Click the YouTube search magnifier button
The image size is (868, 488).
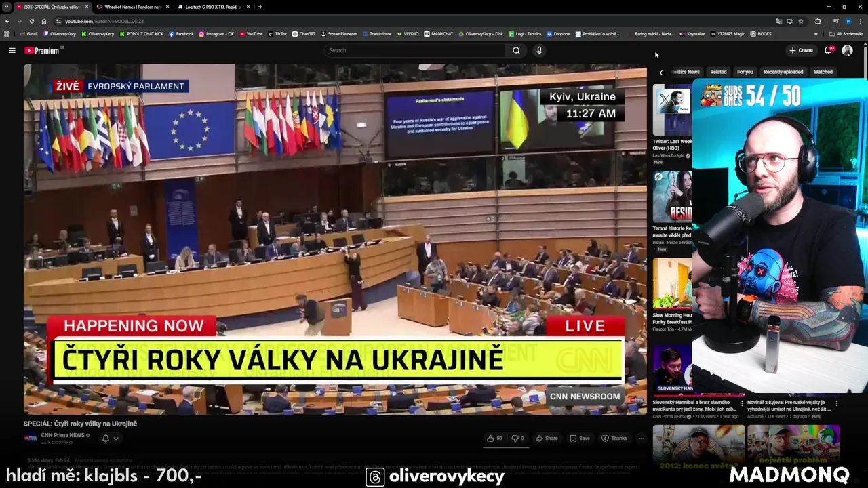click(x=516, y=50)
